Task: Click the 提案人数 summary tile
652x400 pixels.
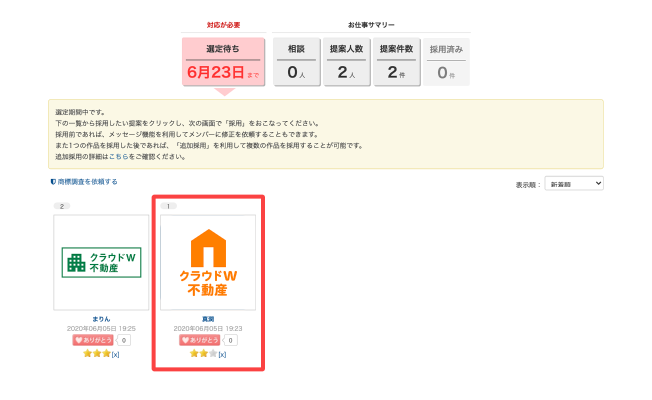Action: click(344, 62)
